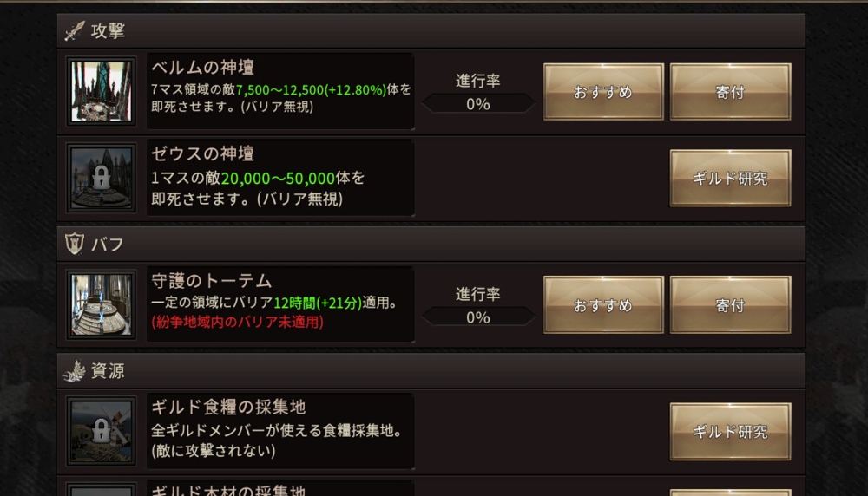Click the ギルド木材の採集地 title at bottom
868x496 pixels.
tap(228, 490)
